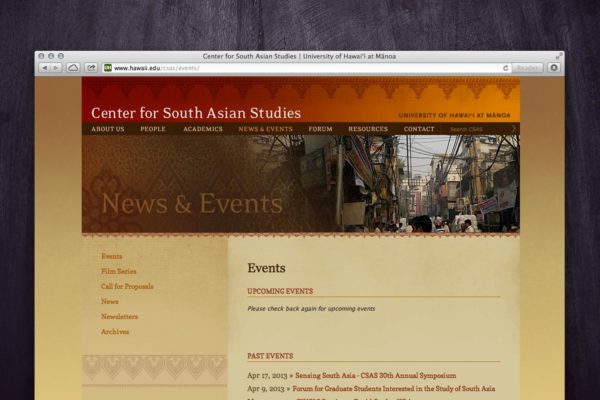Click the Center for South Asian Studies title

(x=196, y=113)
